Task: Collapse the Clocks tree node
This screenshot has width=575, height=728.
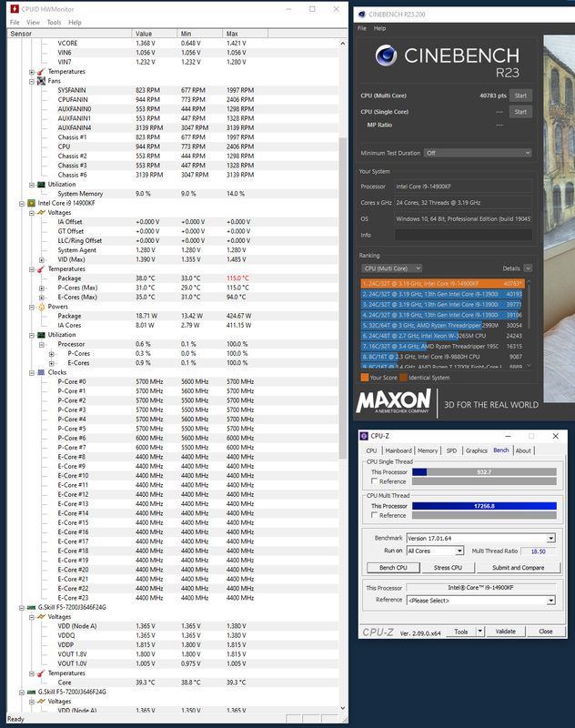Action: pos(32,373)
